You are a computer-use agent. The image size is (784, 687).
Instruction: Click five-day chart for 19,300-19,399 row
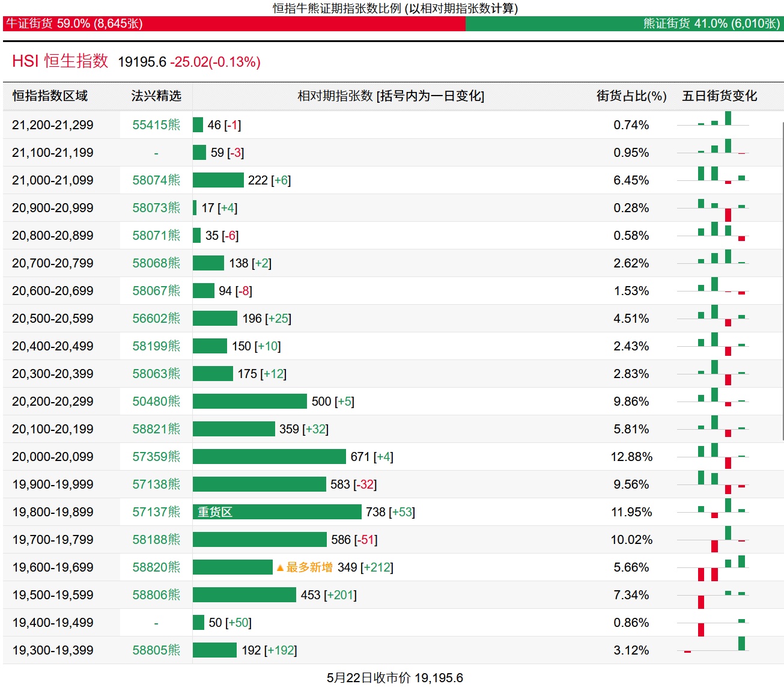click(x=713, y=649)
